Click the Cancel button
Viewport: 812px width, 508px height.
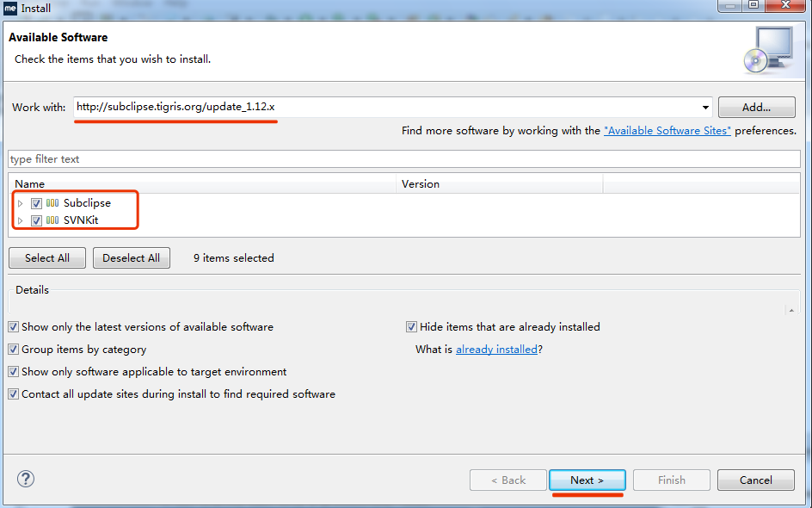(x=756, y=480)
